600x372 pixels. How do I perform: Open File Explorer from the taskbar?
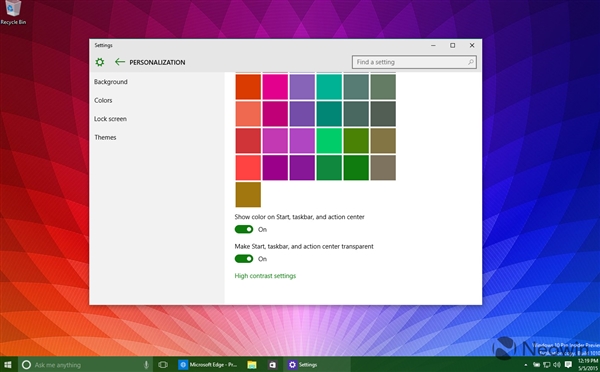coord(252,365)
